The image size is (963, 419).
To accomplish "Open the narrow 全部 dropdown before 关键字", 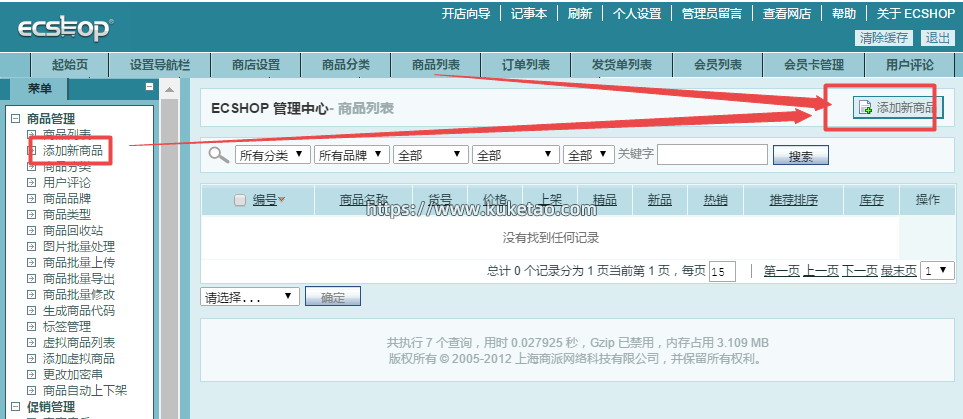I will [x=589, y=155].
